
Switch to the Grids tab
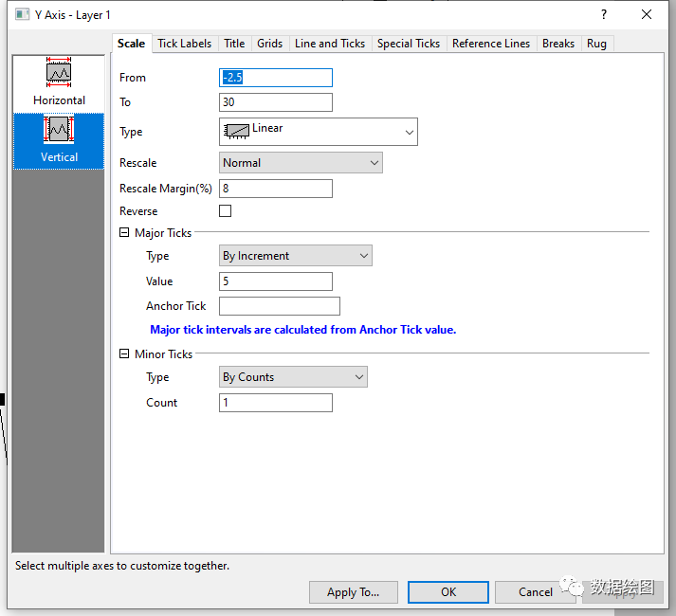pyautogui.click(x=270, y=44)
